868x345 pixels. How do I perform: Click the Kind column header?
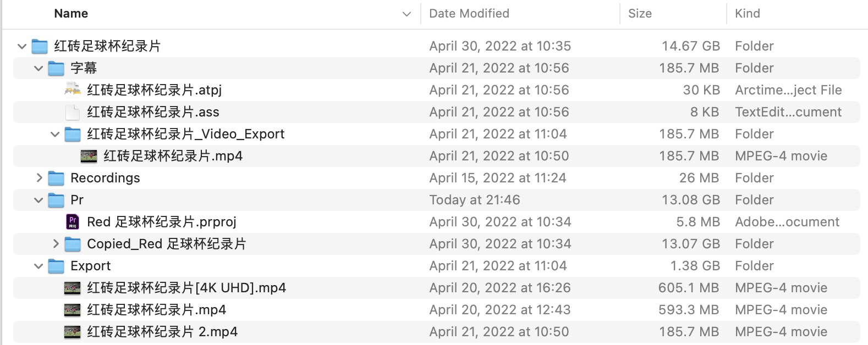[747, 14]
